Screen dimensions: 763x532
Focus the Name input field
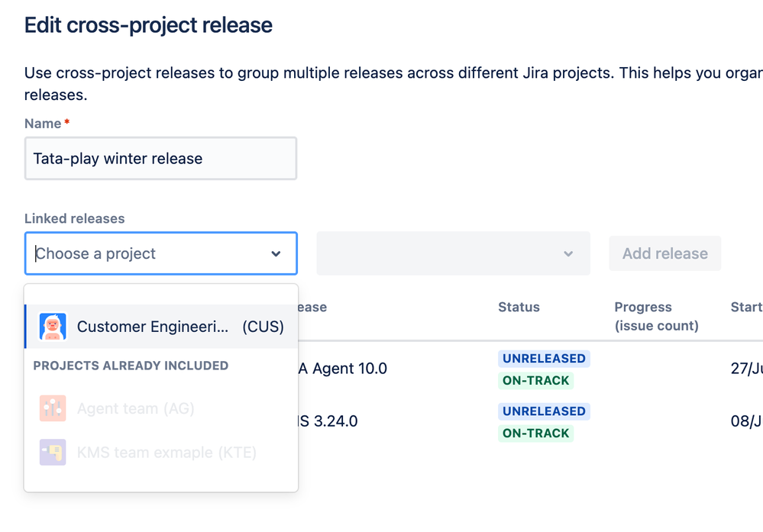[x=160, y=159]
